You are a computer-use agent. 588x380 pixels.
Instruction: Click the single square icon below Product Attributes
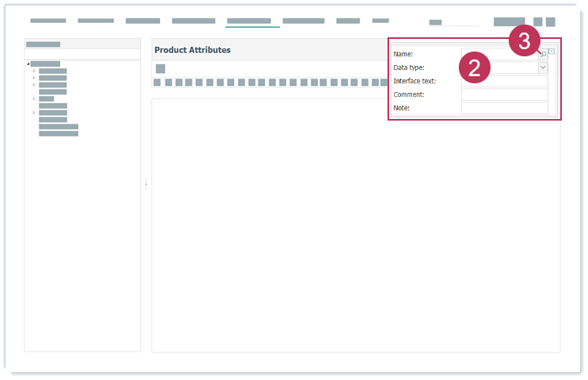(x=160, y=69)
